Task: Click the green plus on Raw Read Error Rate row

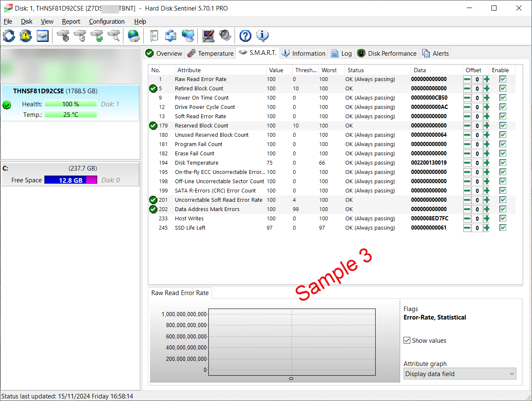Action: coord(486,79)
